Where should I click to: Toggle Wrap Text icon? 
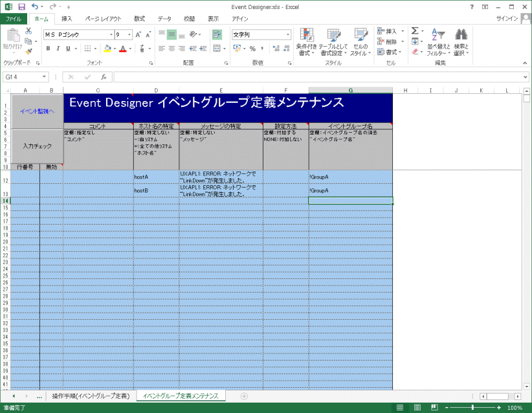click(217, 34)
